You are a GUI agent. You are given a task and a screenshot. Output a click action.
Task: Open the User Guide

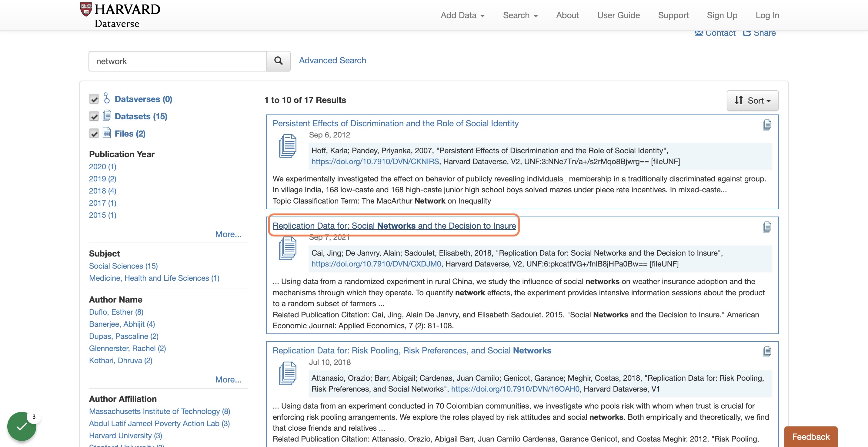[618, 15]
